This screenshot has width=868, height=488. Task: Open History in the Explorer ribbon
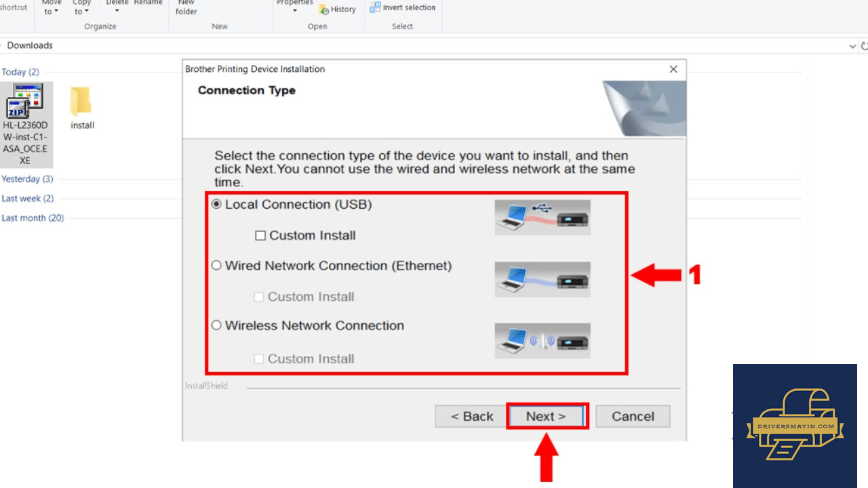[338, 9]
